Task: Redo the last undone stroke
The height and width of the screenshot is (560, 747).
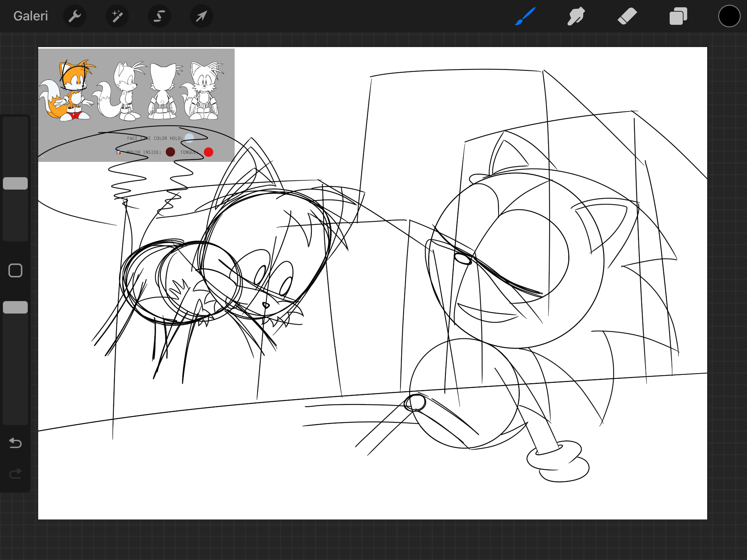Action: [x=15, y=474]
